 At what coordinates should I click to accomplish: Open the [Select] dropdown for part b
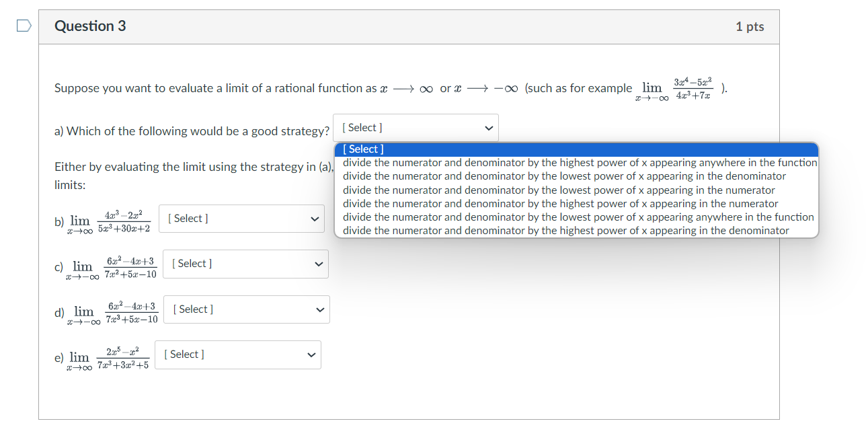[241, 218]
